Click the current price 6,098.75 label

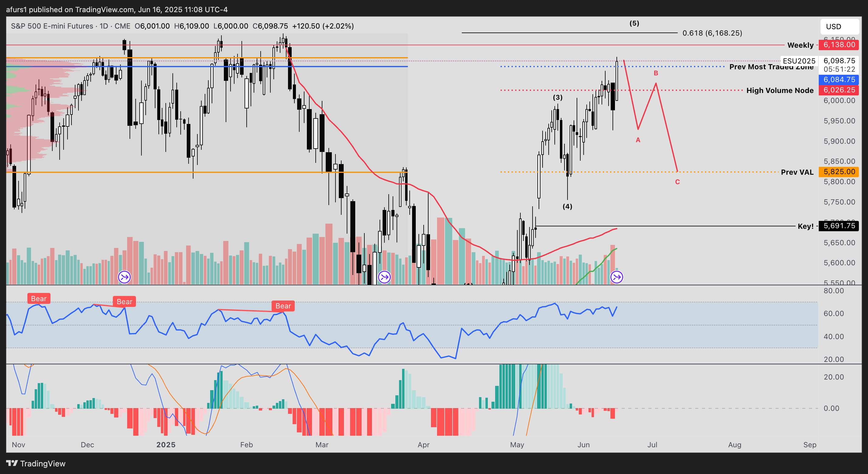coord(839,60)
